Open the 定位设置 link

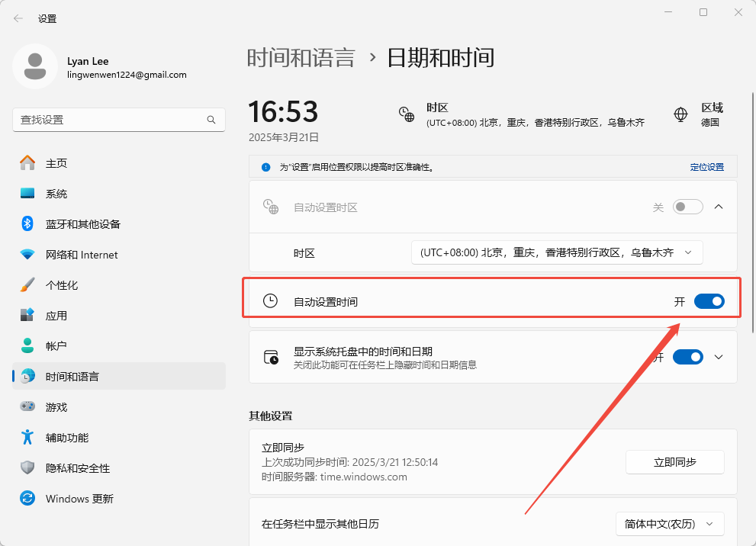pos(707,167)
